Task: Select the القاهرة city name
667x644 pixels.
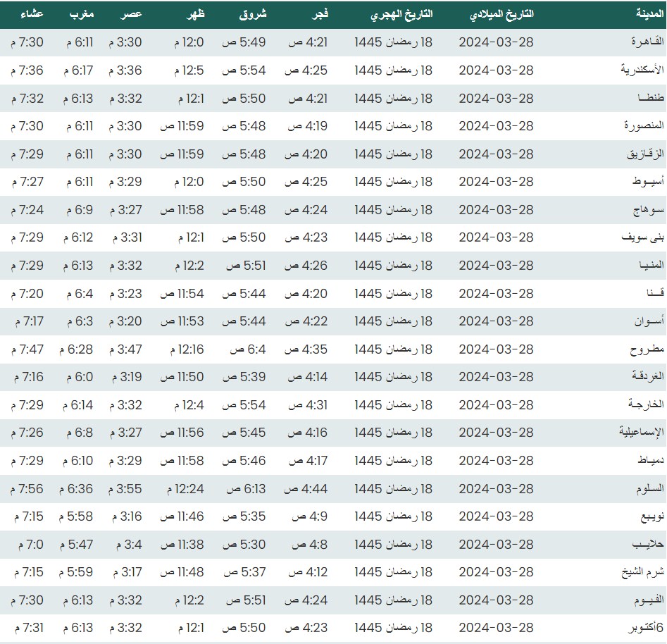Action: 638,42
